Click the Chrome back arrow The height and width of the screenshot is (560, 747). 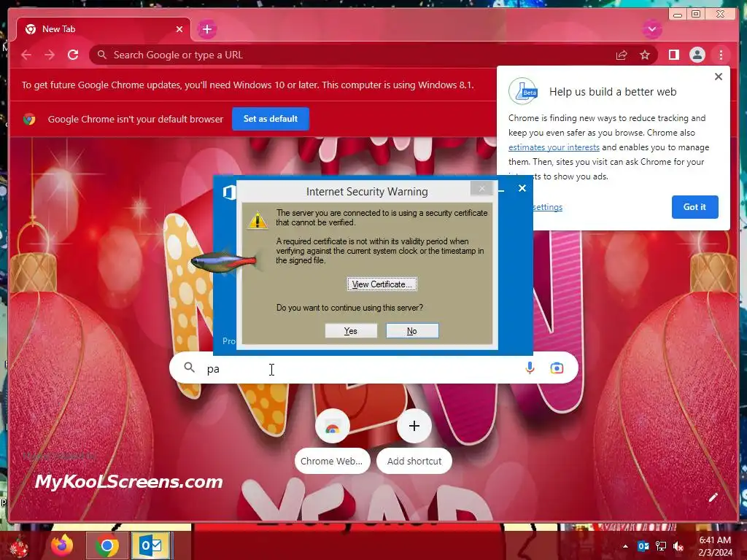[x=26, y=55]
